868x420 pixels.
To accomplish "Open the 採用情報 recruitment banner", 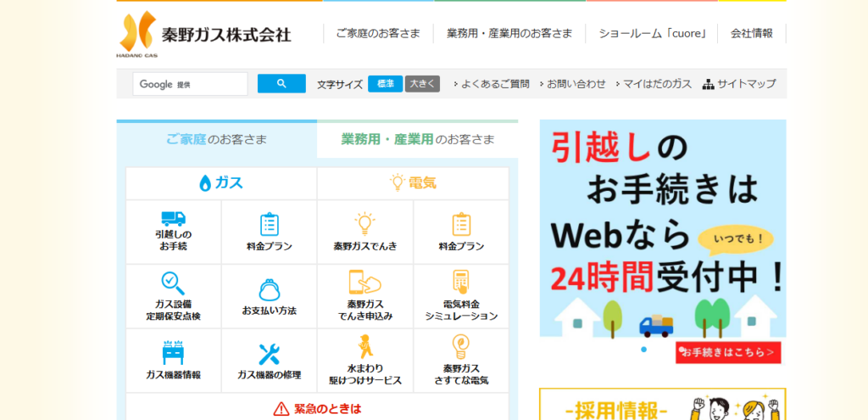I will tap(663, 405).
